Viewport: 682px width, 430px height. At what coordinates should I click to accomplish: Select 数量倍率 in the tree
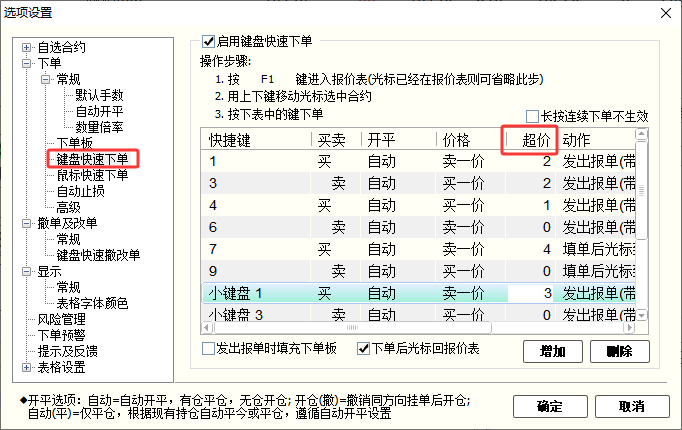click(x=100, y=127)
